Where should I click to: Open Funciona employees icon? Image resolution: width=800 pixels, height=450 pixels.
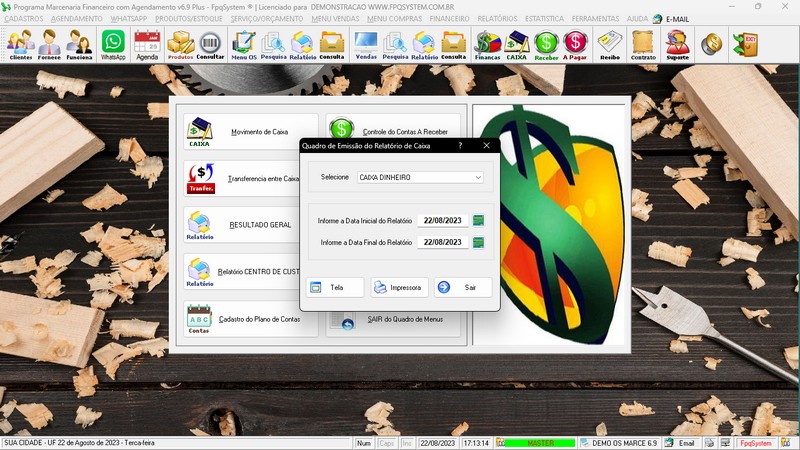(79, 45)
